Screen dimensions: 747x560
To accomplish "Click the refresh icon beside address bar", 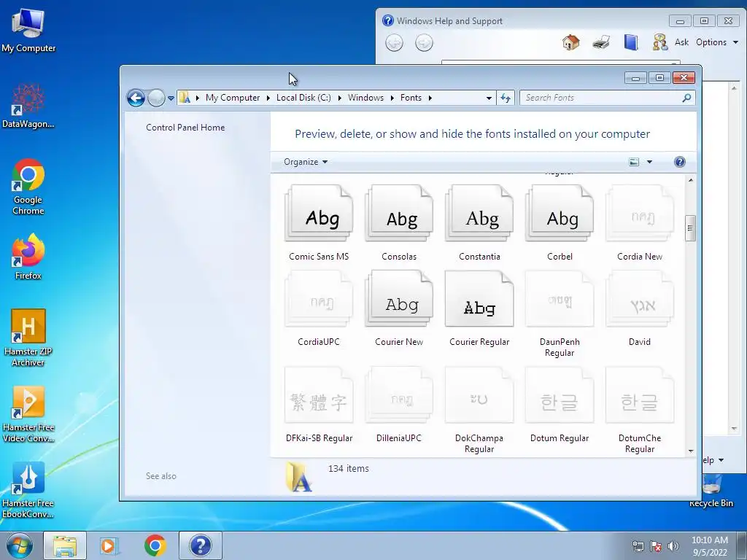I will 506,98.
